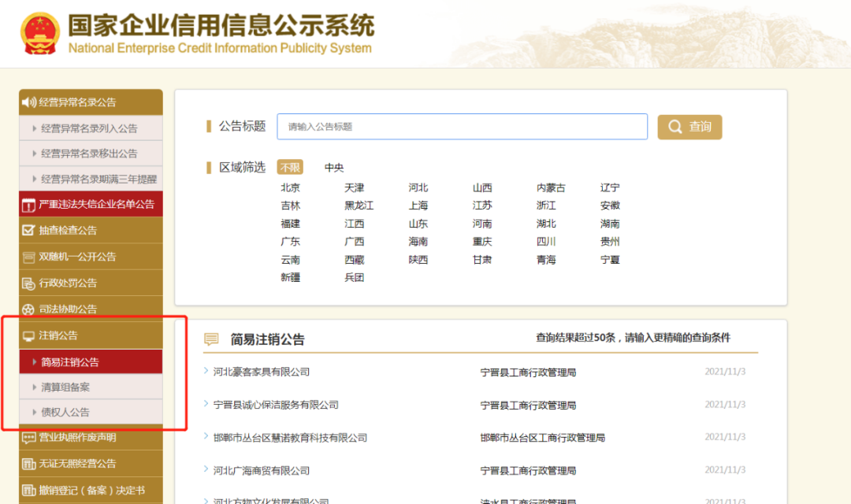Image resolution: width=851 pixels, height=504 pixels.
Task: Click the chevron before 河北豪客家具有限公司
Action: pos(206,371)
